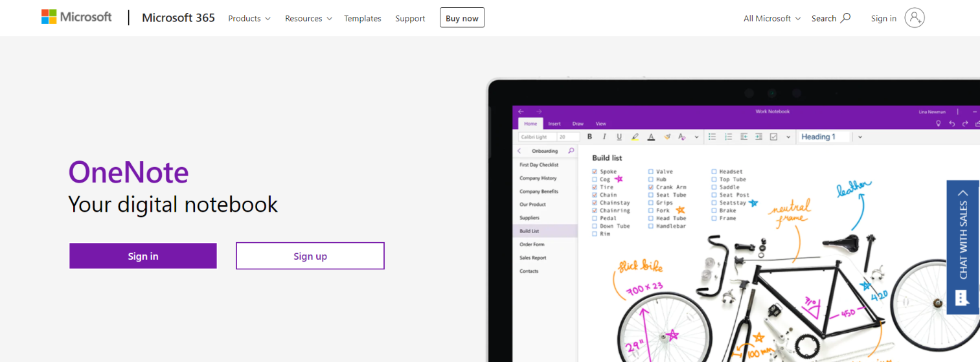The width and height of the screenshot is (980, 362).
Task: Click the To Do tag checkbox icon
Action: 773,137
